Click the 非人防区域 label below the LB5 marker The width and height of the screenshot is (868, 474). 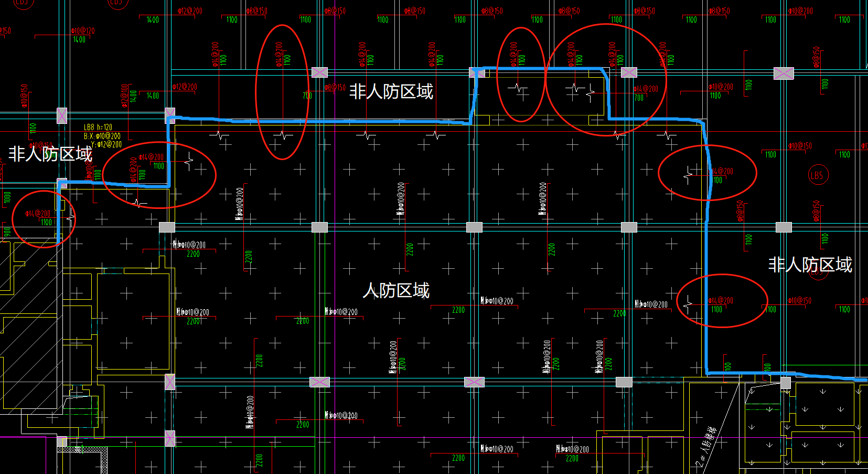click(x=810, y=264)
